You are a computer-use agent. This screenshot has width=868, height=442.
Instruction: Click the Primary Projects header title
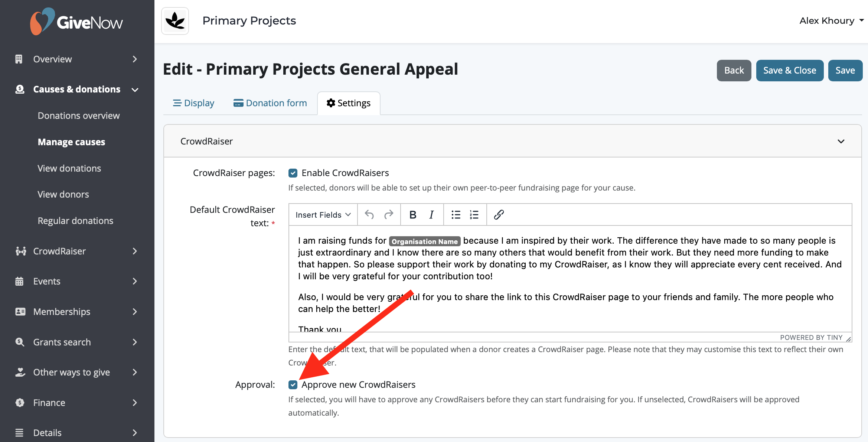(x=249, y=21)
